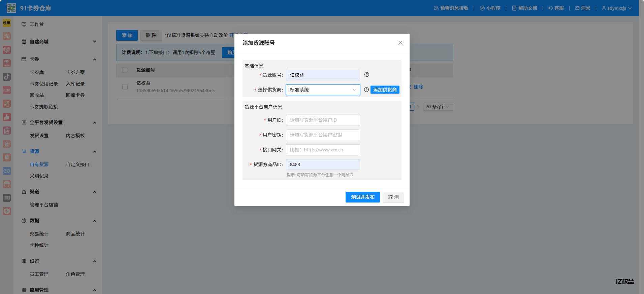644x294 pixels.
Task: Click the 用户ID input field
Action: pyautogui.click(x=323, y=120)
